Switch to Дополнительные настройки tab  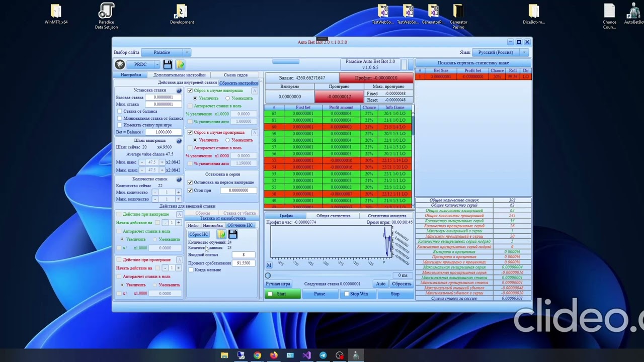180,75
